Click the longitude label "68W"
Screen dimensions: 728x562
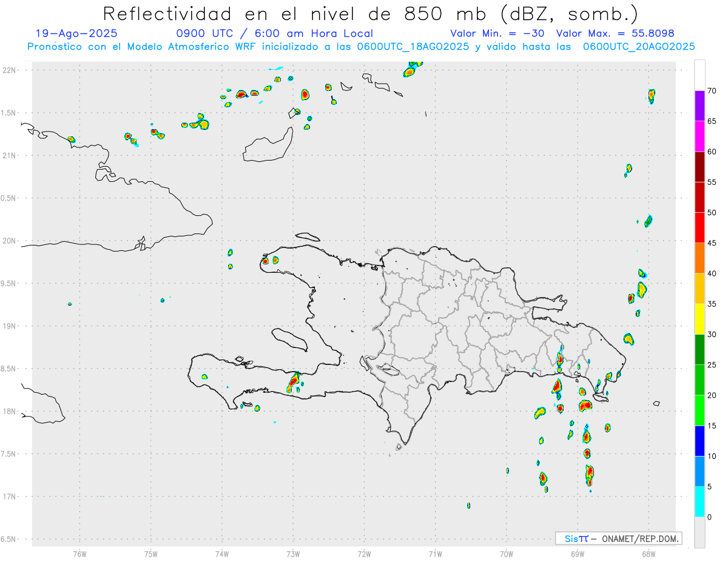tap(649, 554)
